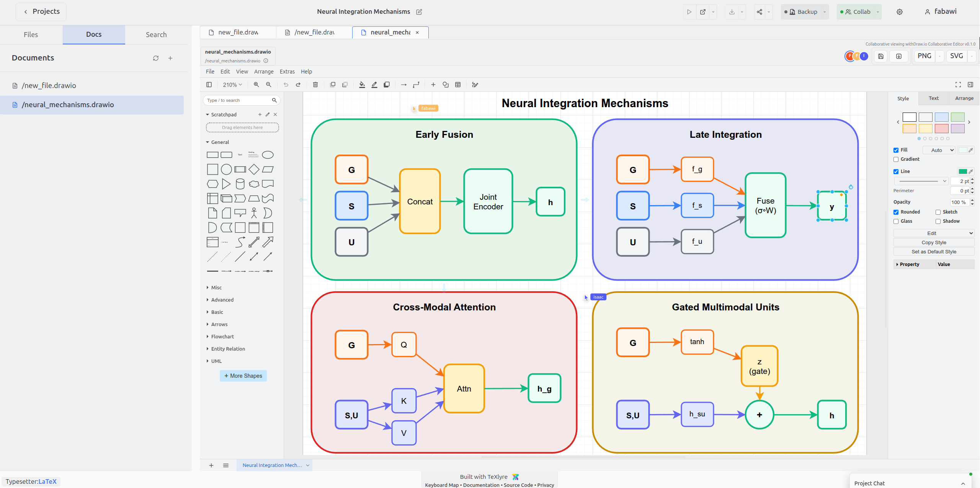Screen dimensions: 980x488
Task: Click the fill color bucket icon
Action: (x=362, y=85)
